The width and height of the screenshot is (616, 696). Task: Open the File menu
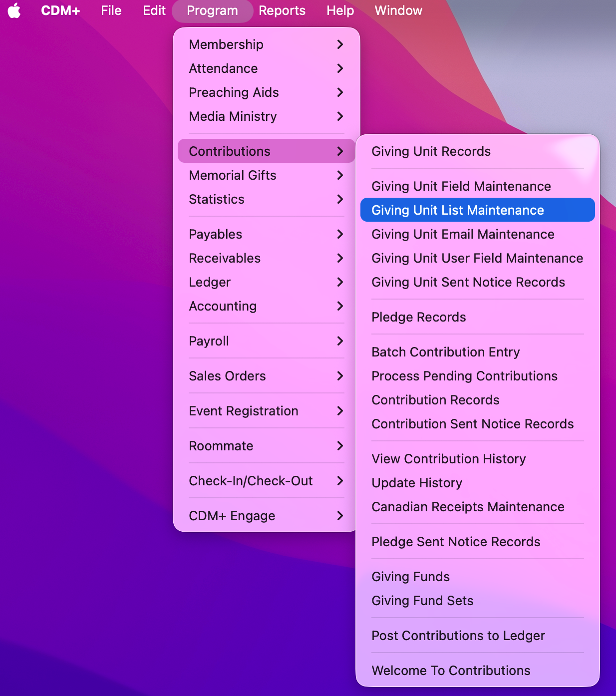[111, 10]
